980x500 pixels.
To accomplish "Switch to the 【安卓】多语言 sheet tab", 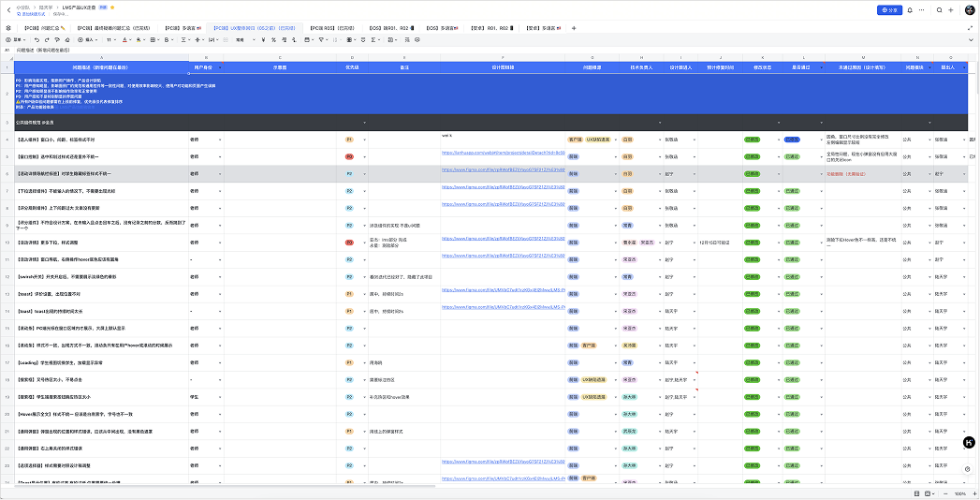I will [543, 28].
